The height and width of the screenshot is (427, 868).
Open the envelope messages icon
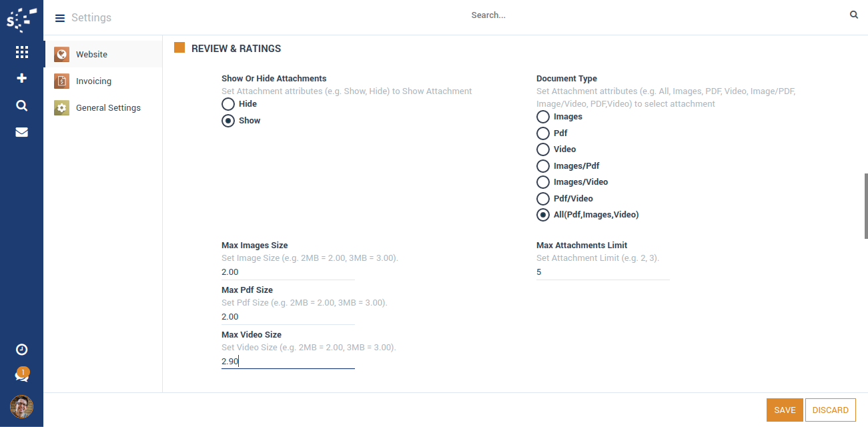click(21, 132)
